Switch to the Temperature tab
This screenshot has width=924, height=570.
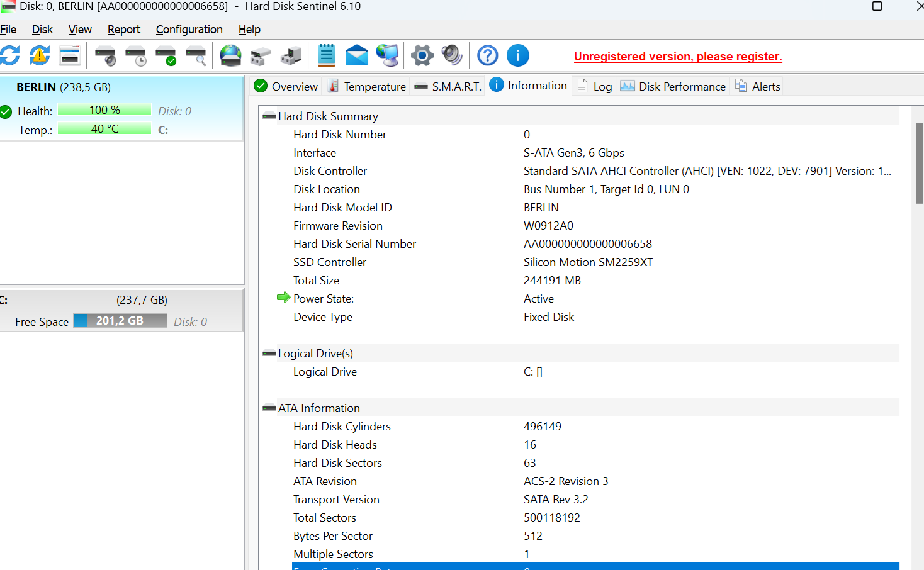374,86
